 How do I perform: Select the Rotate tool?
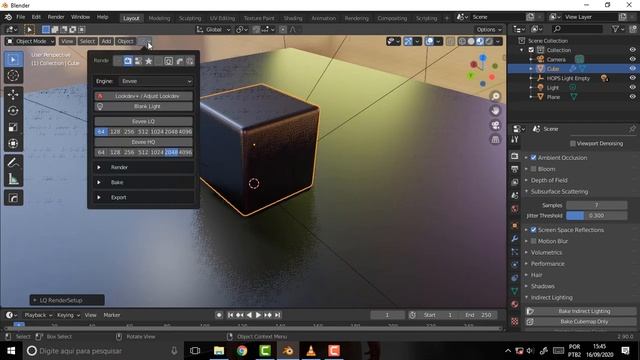click(x=13, y=111)
